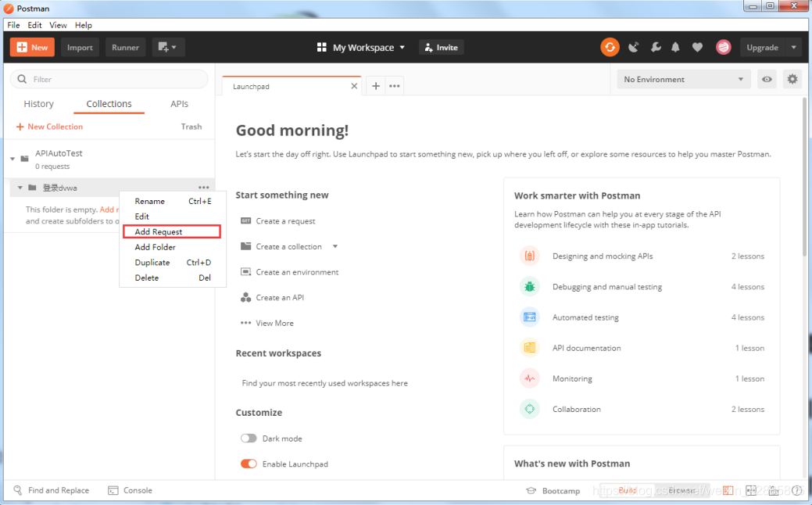Viewport: 812px width, 505px height.
Task: Click the environment quick look eye icon
Action: tap(767, 79)
